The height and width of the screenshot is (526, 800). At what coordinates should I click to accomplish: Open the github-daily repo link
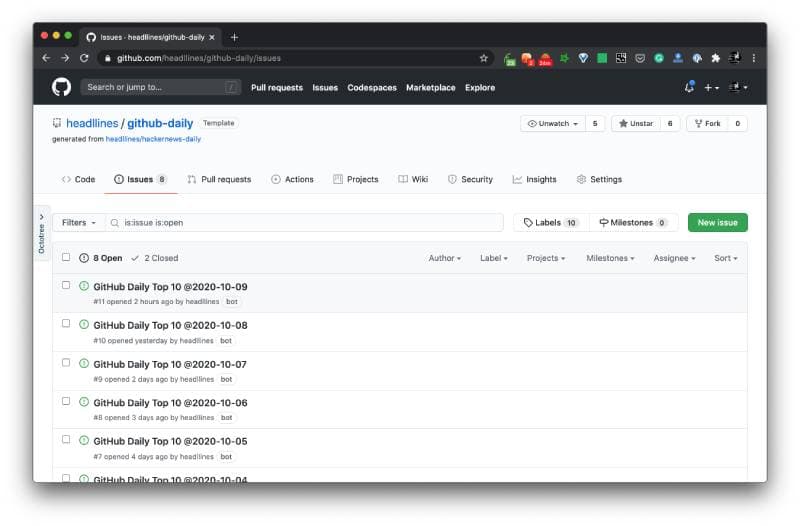[160, 123]
